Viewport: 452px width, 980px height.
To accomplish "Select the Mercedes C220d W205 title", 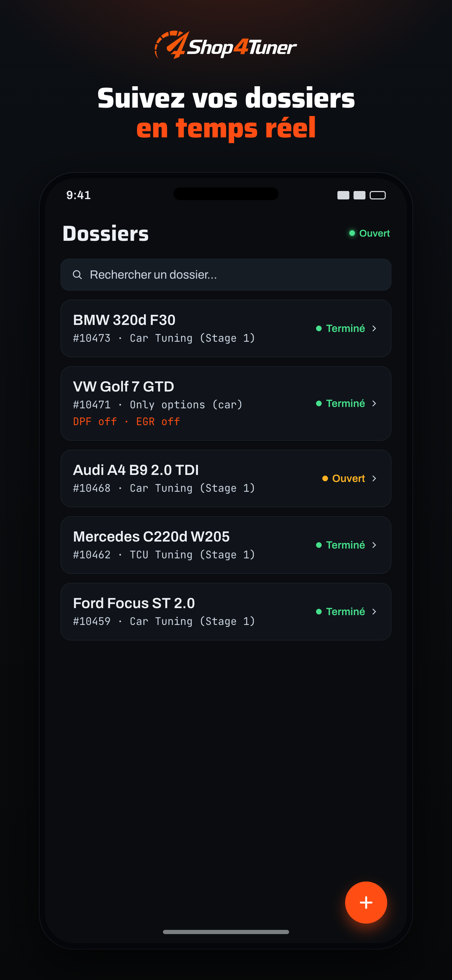I will point(151,536).
